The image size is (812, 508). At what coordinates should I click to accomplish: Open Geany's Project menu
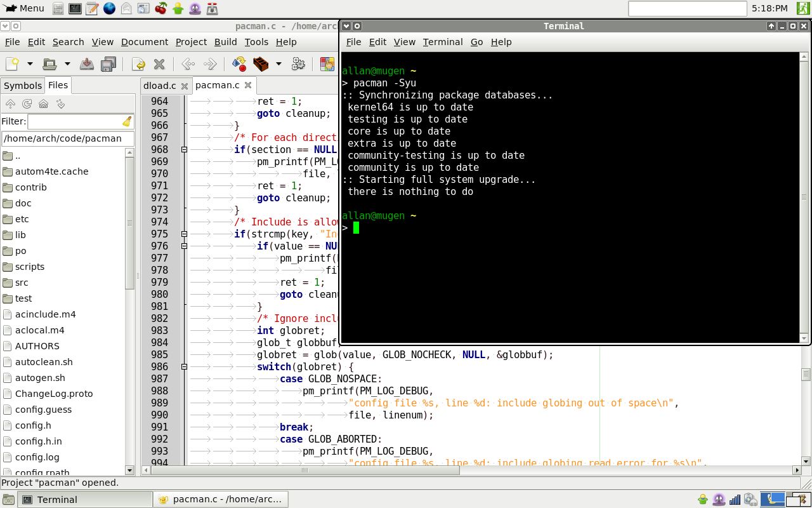(x=191, y=42)
